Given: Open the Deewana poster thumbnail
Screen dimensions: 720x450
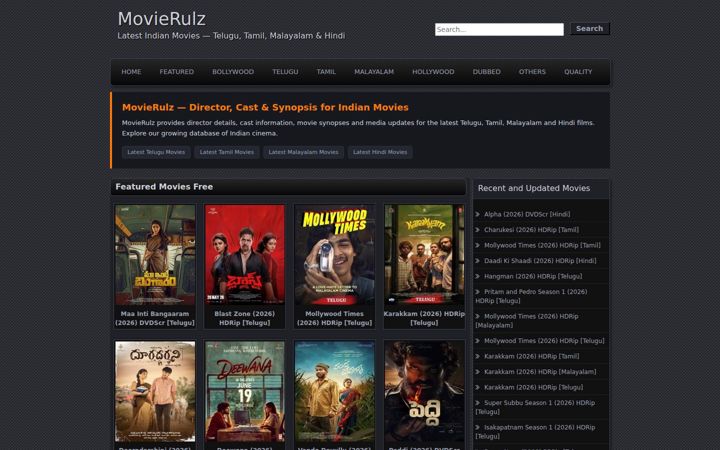Looking at the screenshot, I should click(x=245, y=391).
